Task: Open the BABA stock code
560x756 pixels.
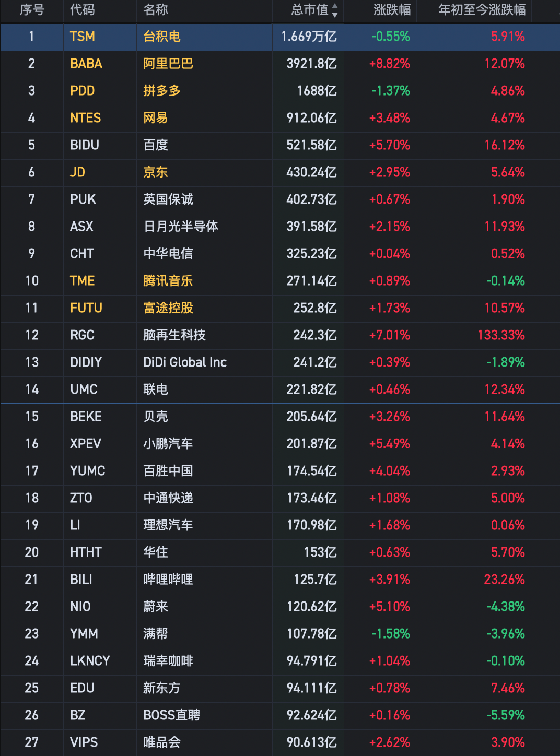Action: coord(86,64)
